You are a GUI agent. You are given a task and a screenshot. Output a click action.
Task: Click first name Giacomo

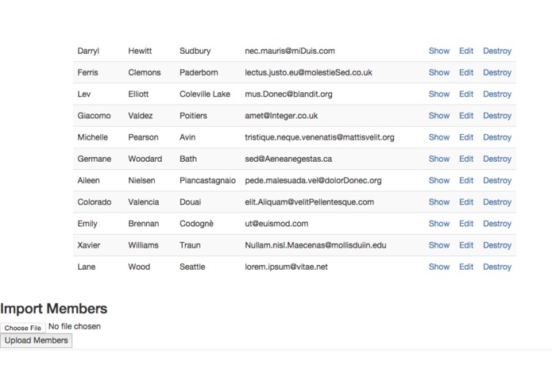tap(94, 116)
